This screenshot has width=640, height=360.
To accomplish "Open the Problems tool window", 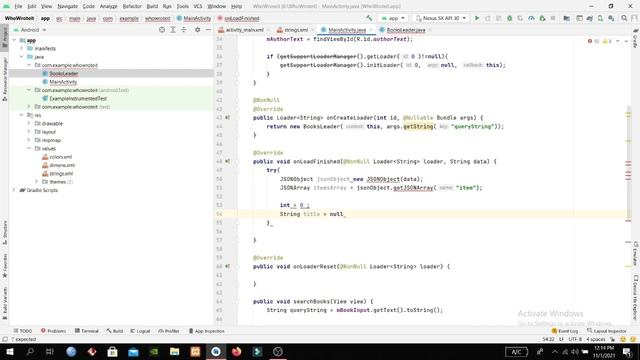I will (x=53, y=331).
